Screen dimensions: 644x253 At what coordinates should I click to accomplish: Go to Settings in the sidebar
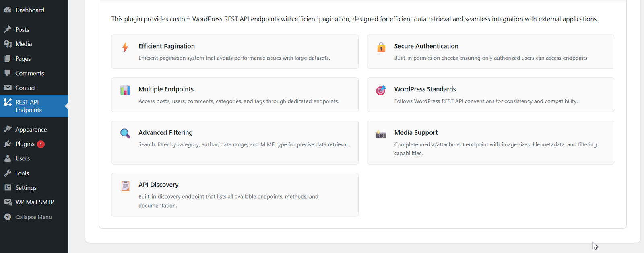click(34, 188)
